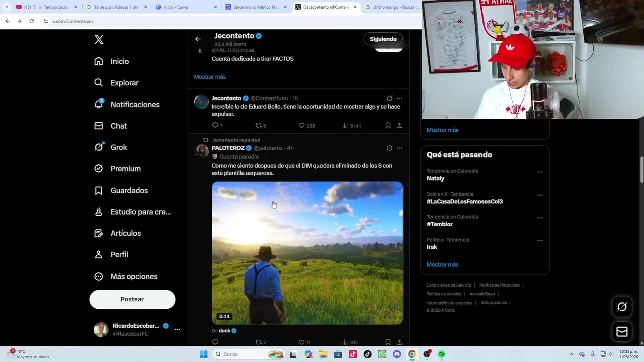This screenshot has height=362, width=644.
Task: Open Inicio in the sidebar
Action: (112, 61)
